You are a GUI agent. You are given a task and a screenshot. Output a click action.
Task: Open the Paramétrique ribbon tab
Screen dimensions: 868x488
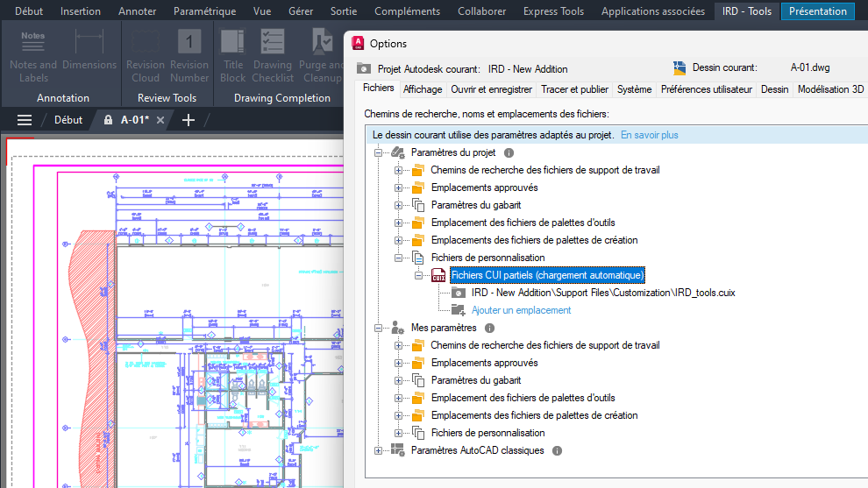tap(205, 11)
